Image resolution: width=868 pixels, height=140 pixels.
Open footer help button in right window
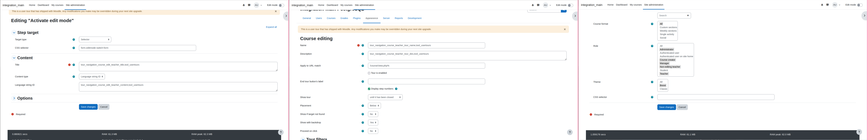pos(859,132)
